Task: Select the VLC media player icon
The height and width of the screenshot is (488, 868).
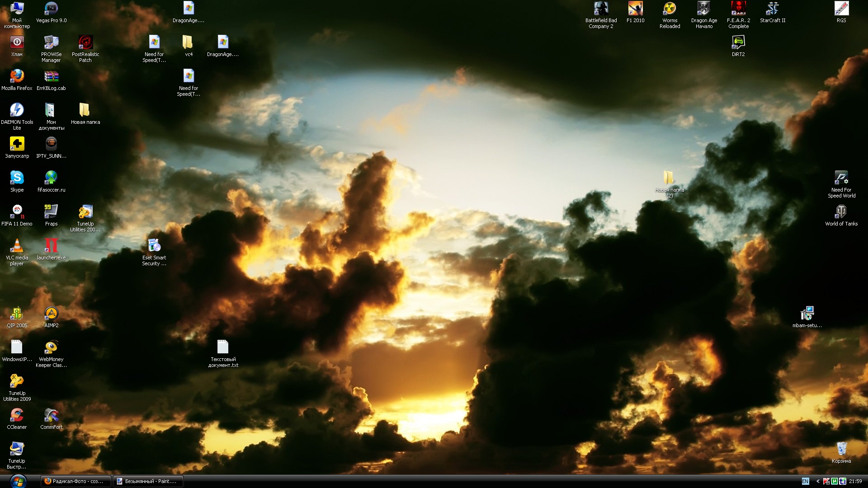Action: click(17, 246)
